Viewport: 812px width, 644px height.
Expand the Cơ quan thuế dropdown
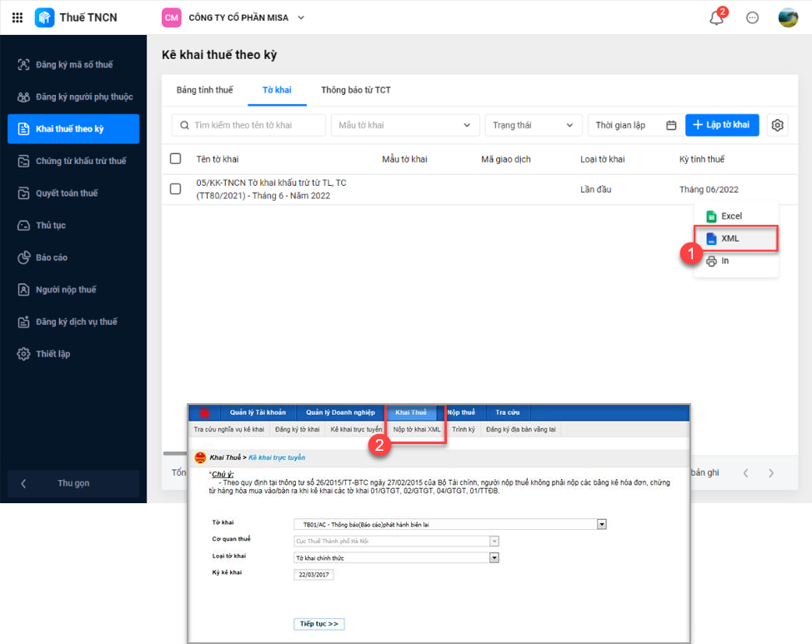[x=494, y=541]
